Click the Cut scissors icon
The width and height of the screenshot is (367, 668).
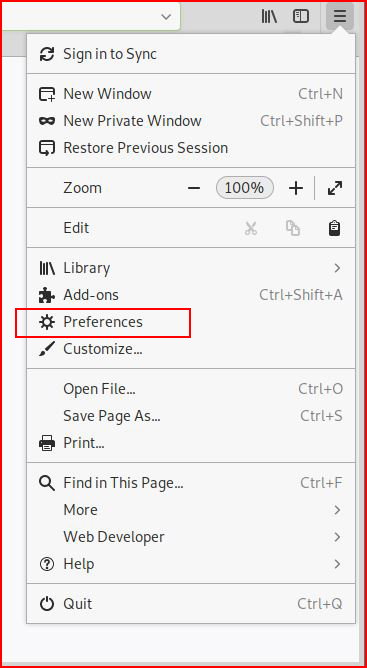point(251,228)
